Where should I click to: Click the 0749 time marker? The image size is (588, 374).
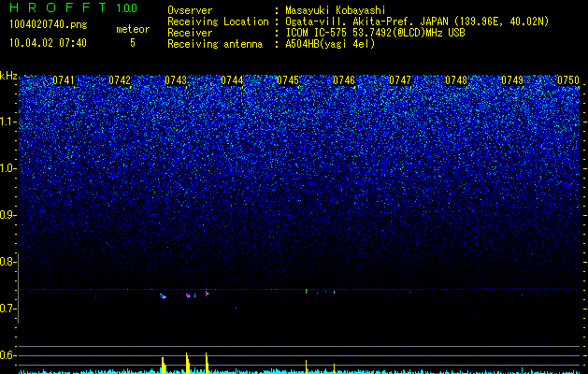click(x=512, y=80)
